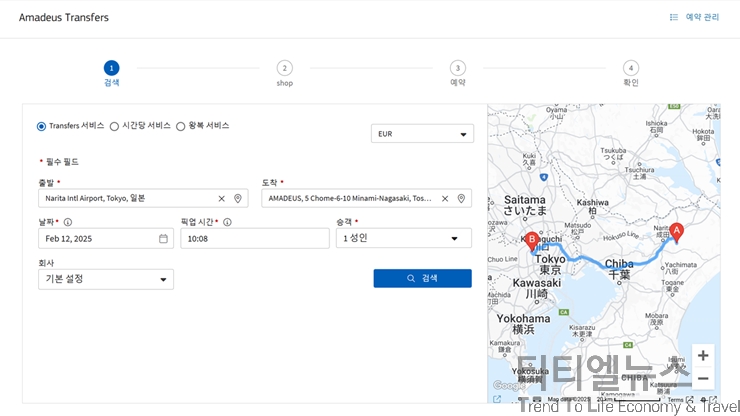
Task: Click the 10:08 pickup time field
Action: tap(255, 238)
